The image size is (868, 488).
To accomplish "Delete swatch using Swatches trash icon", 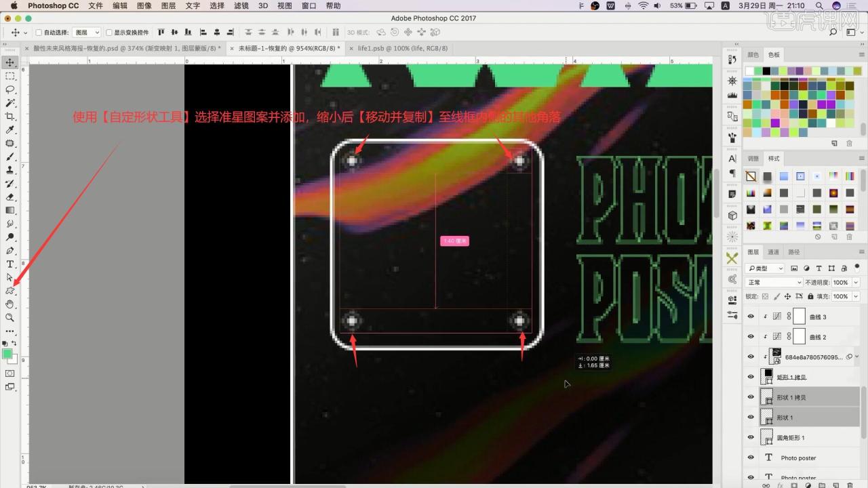I will coord(850,143).
